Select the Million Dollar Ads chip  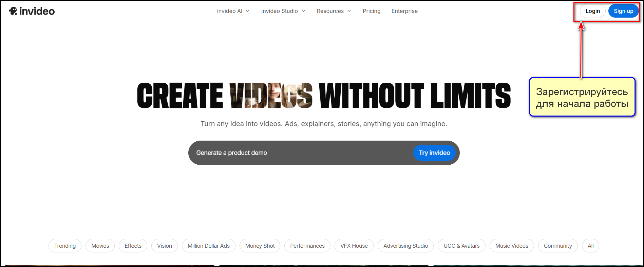click(x=209, y=246)
